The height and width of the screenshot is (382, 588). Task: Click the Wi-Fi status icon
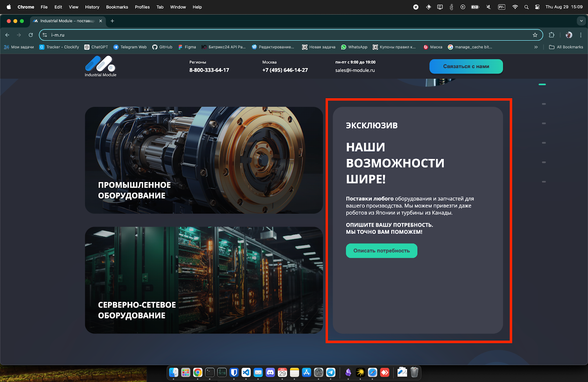pos(515,7)
